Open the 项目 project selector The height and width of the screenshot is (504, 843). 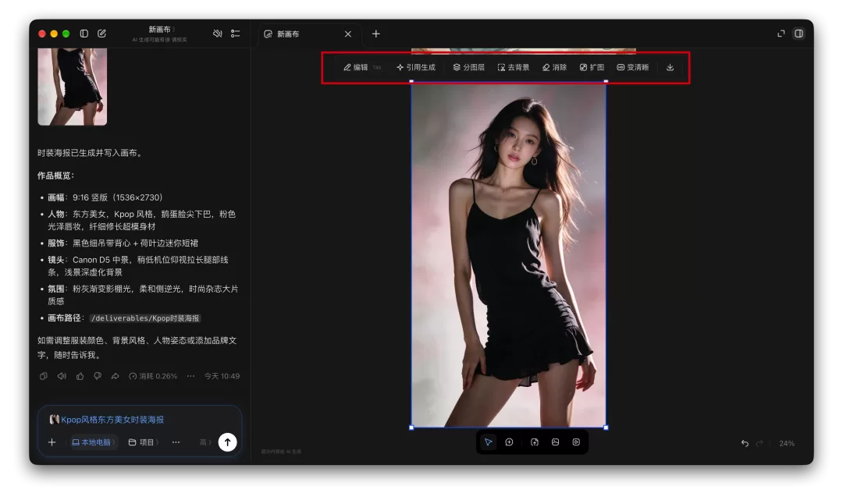[143, 442]
